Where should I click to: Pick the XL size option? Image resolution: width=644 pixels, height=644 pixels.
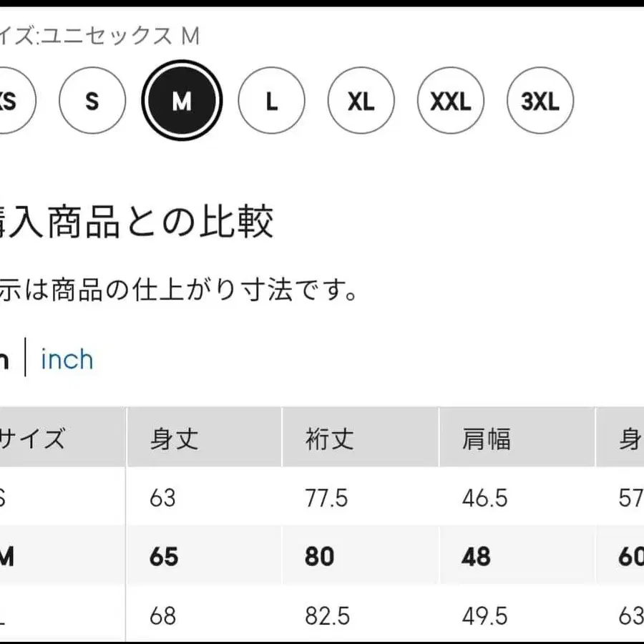click(x=361, y=102)
